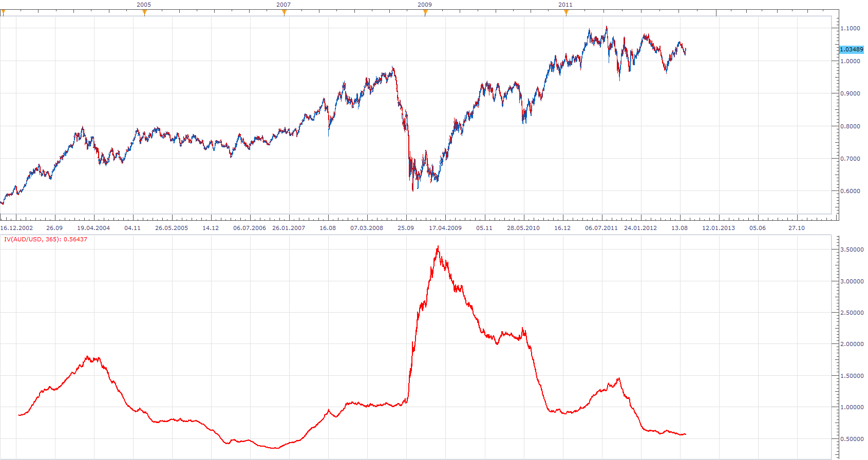Select the 1.0000 price axis label
This screenshot has height=460, width=868.
[850, 61]
